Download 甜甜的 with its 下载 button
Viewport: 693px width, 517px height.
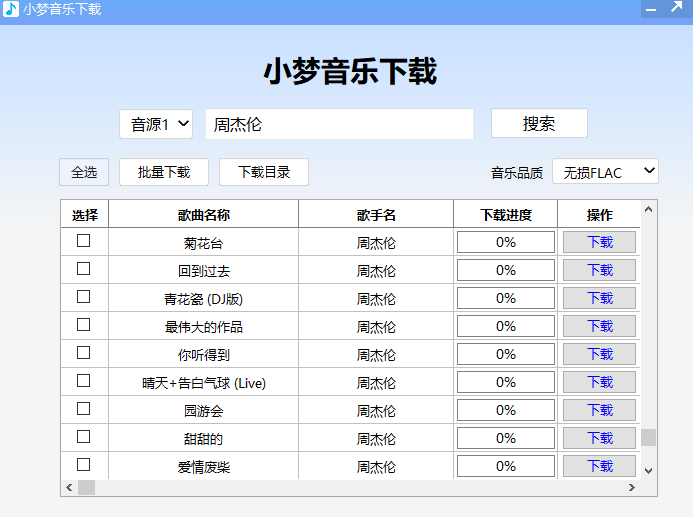pyautogui.click(x=599, y=438)
